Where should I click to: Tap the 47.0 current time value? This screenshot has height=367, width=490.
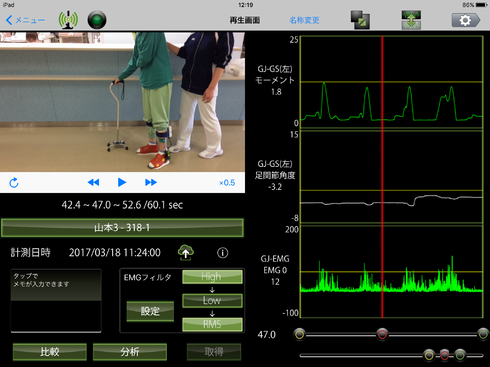tap(267, 335)
